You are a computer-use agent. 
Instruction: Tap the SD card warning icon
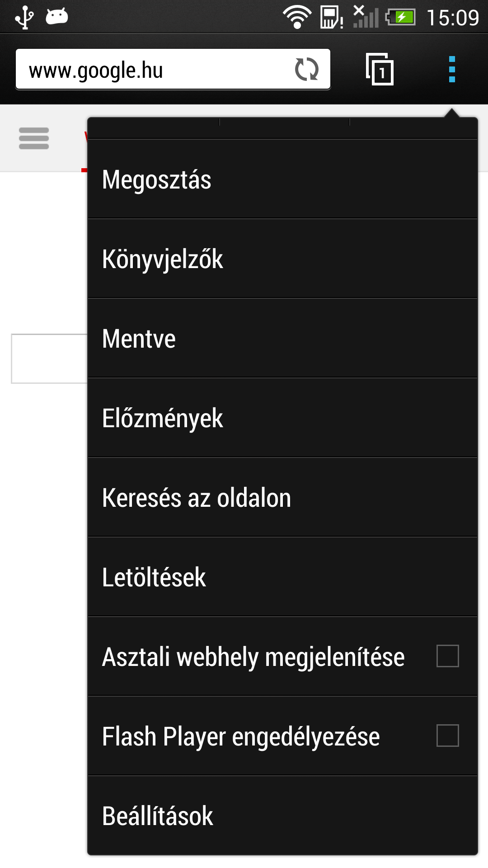(332, 18)
